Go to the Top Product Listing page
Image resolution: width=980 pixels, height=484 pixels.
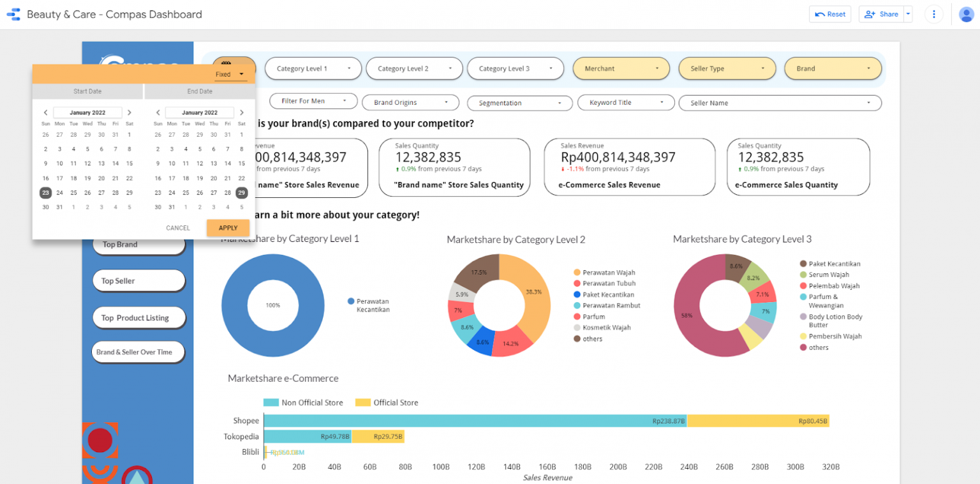click(138, 317)
